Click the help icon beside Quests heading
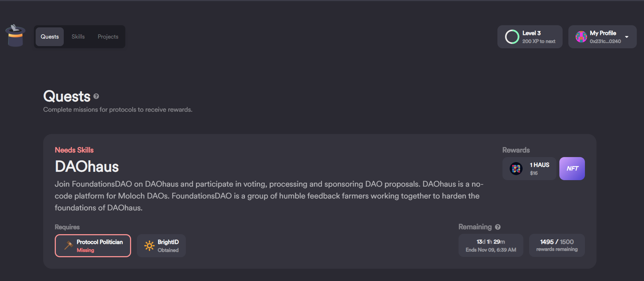Viewport: 644px width, 281px height. click(x=96, y=96)
